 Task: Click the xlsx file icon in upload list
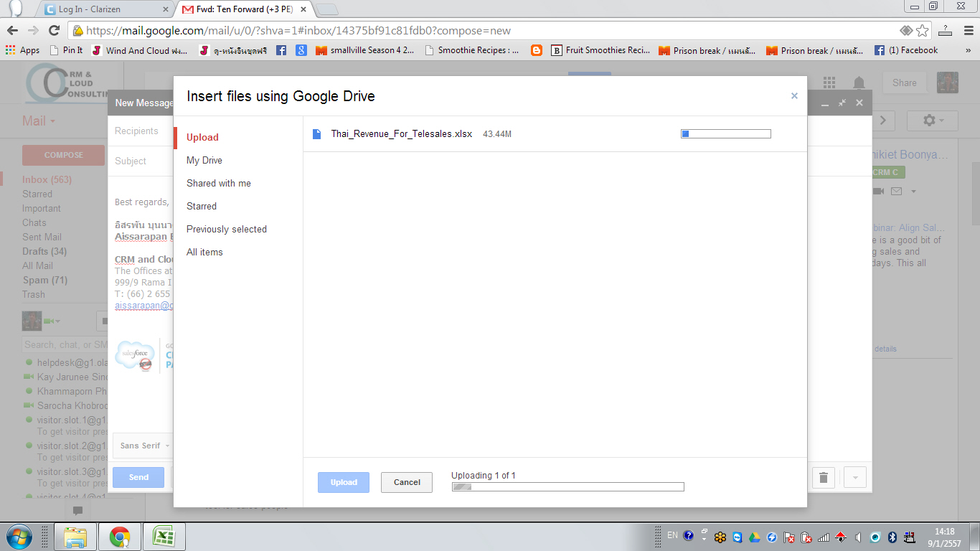316,133
